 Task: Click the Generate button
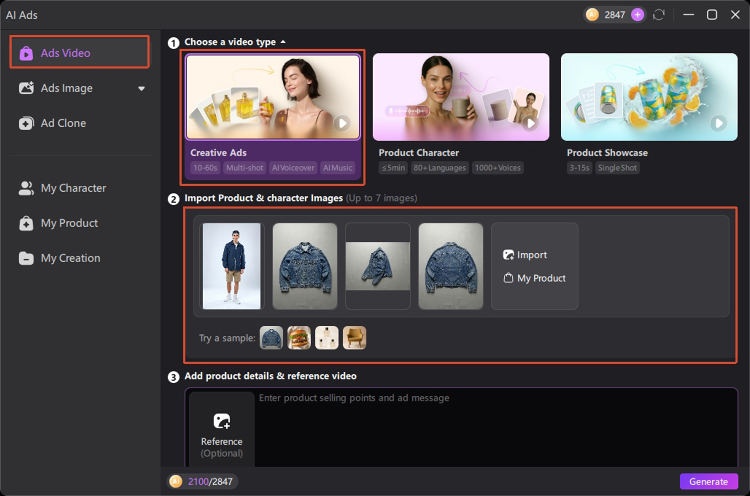pos(708,482)
